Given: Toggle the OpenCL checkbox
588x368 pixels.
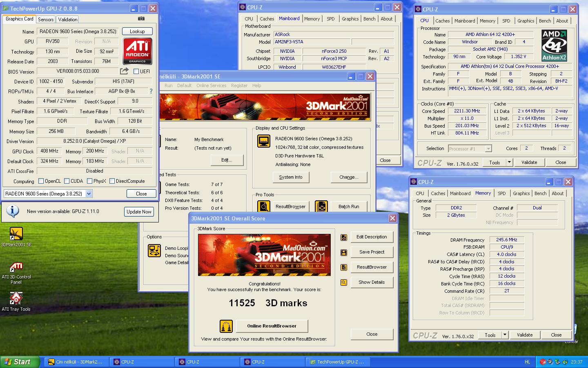Looking at the screenshot, I should [x=41, y=181].
